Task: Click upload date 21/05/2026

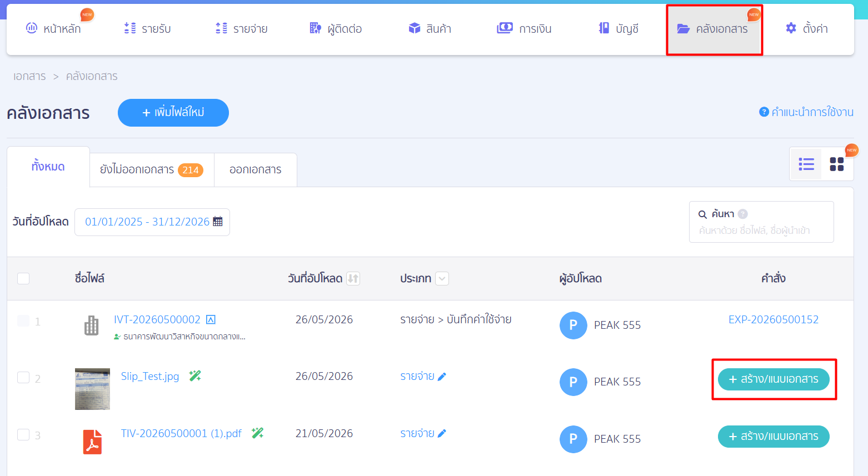Action: click(324, 433)
